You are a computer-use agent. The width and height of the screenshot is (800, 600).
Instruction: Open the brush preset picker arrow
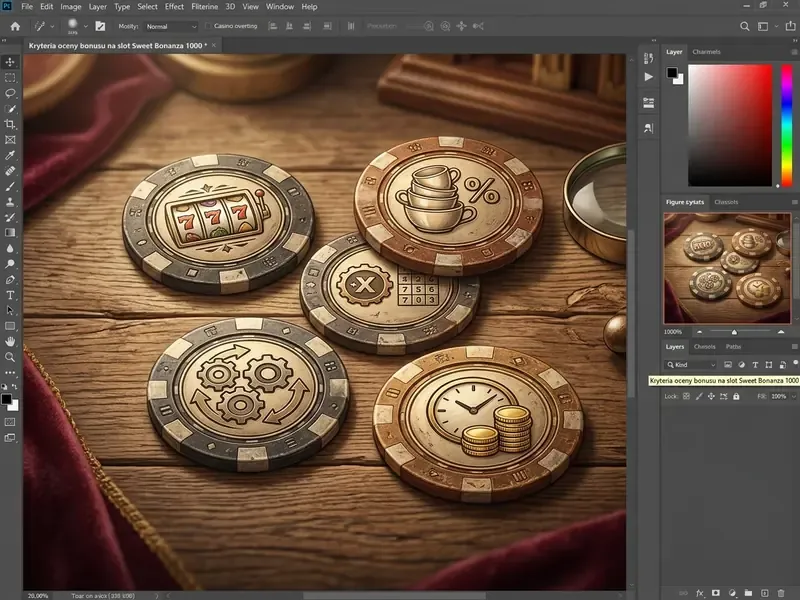86,26
